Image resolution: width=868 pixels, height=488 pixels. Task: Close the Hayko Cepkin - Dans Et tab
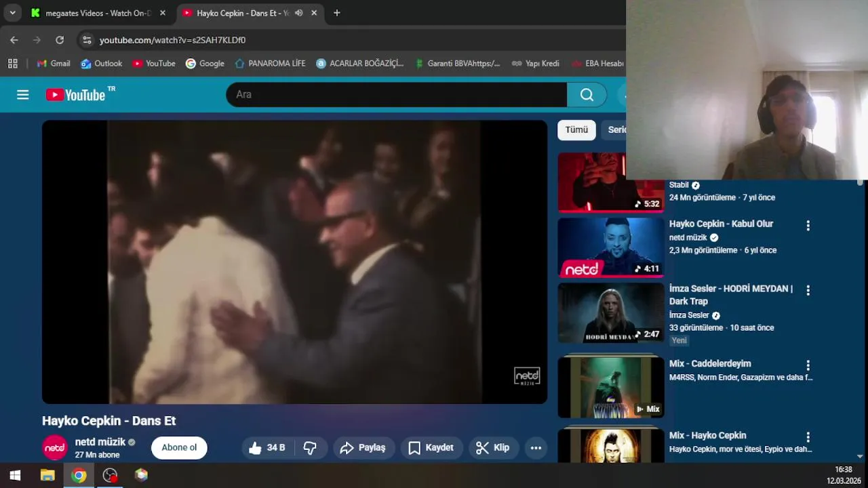point(314,13)
